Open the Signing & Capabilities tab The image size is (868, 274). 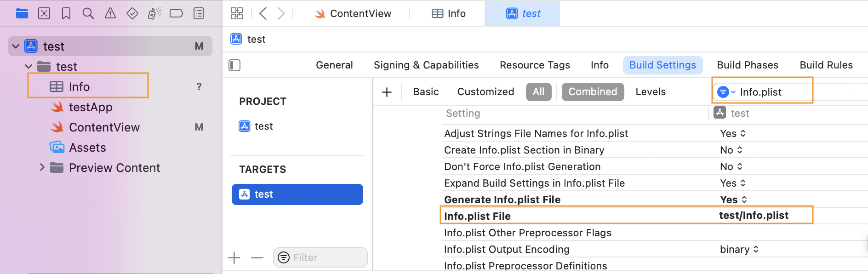[x=426, y=65]
